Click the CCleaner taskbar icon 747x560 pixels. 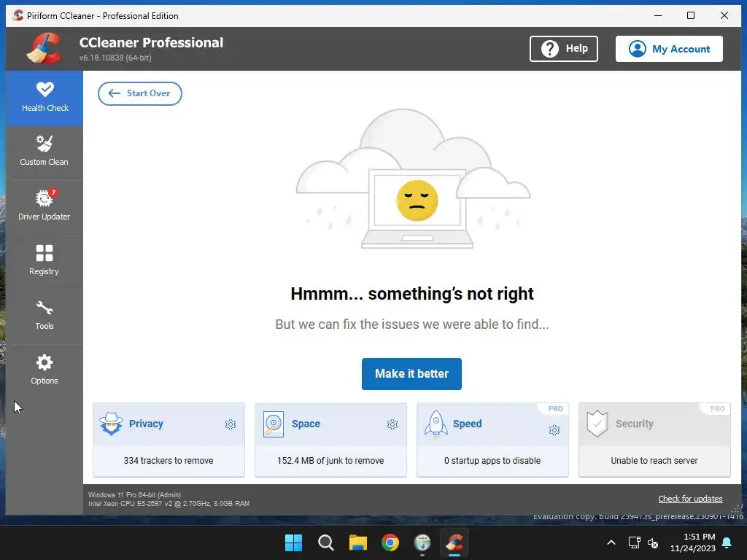pyautogui.click(x=454, y=542)
